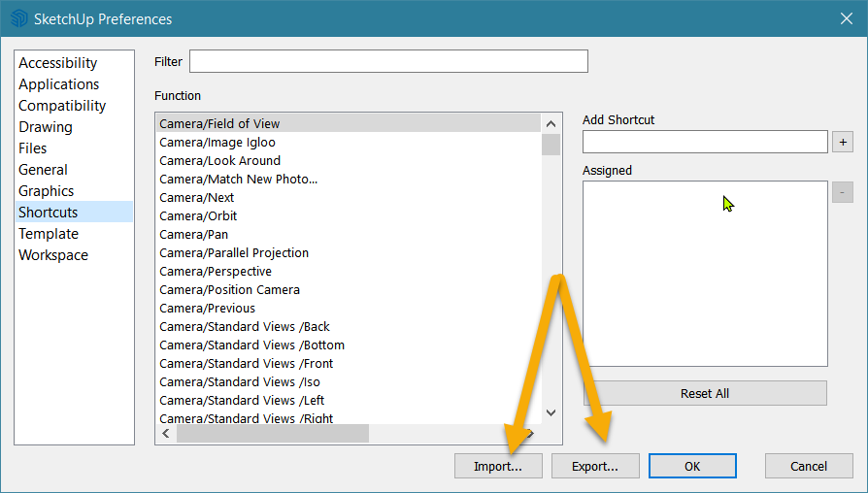Click the Export... button
Image resolution: width=868 pixels, height=493 pixels.
pyautogui.click(x=595, y=467)
